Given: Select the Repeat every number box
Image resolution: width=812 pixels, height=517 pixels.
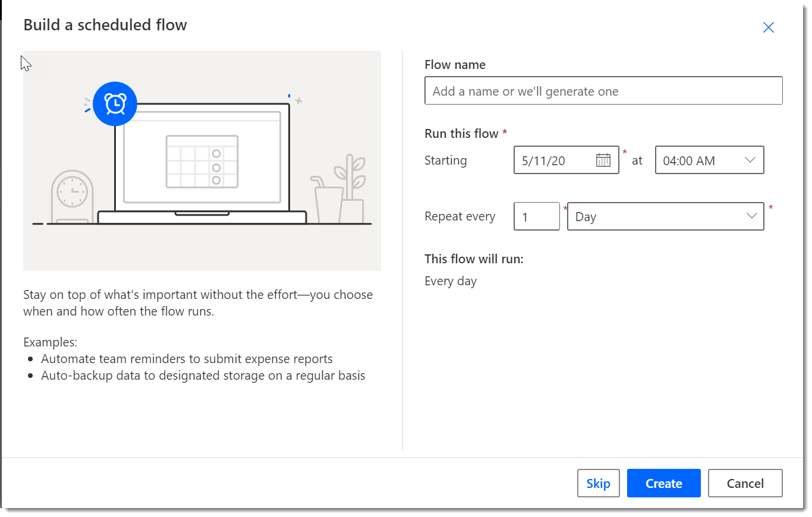Looking at the screenshot, I should pos(537,216).
